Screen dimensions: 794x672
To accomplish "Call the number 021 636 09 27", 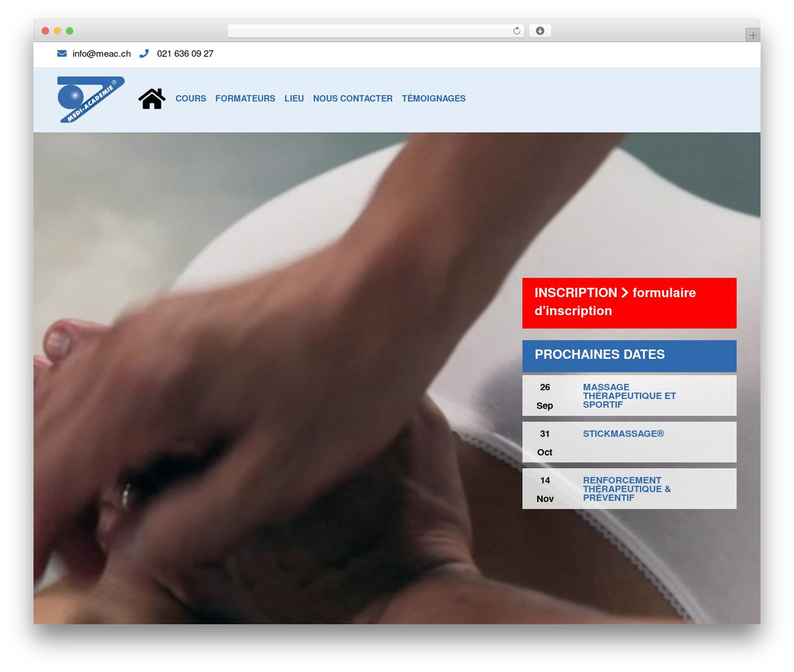I will [185, 54].
